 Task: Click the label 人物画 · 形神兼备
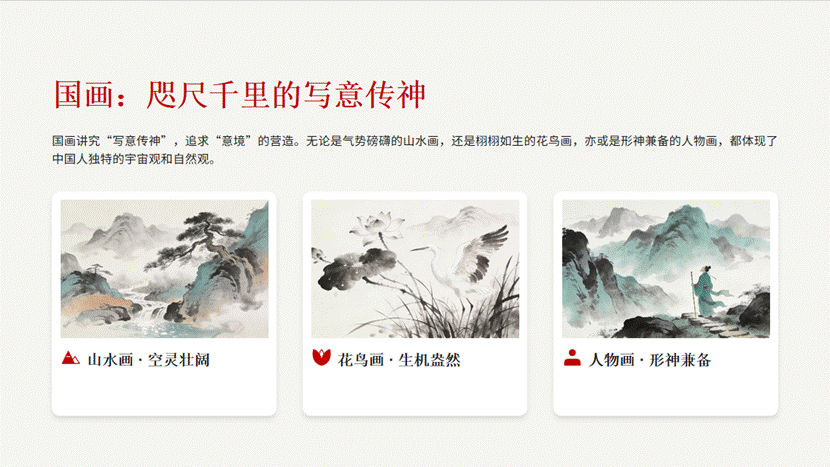point(650,360)
